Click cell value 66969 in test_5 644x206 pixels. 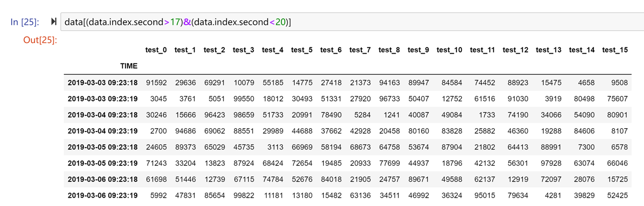click(303, 148)
